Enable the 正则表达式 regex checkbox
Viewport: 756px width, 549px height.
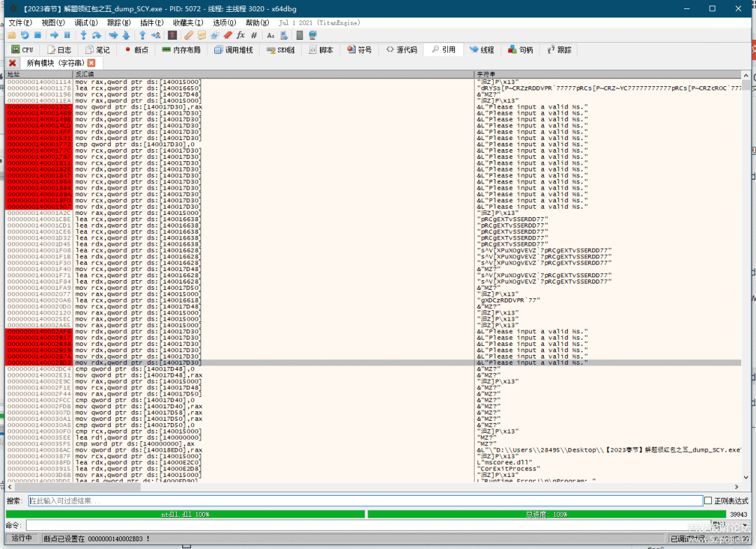[708, 501]
